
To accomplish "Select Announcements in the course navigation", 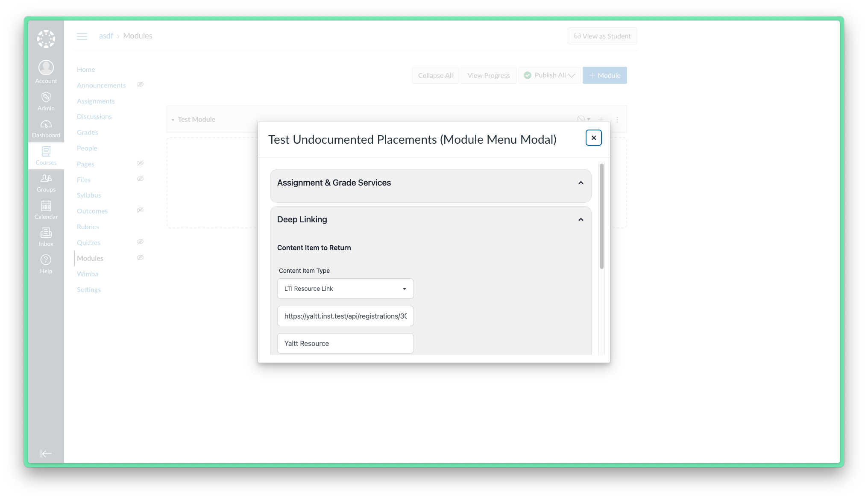I will [101, 85].
